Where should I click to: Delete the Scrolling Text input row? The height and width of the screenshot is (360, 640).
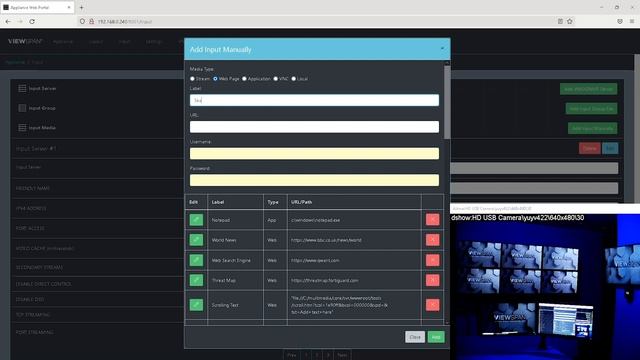point(433,305)
